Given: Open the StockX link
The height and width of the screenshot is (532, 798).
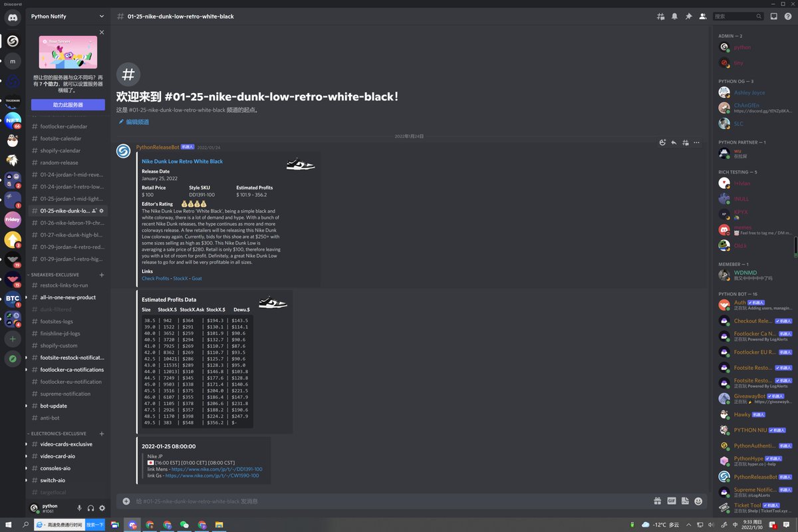Looking at the screenshot, I should 181,278.
